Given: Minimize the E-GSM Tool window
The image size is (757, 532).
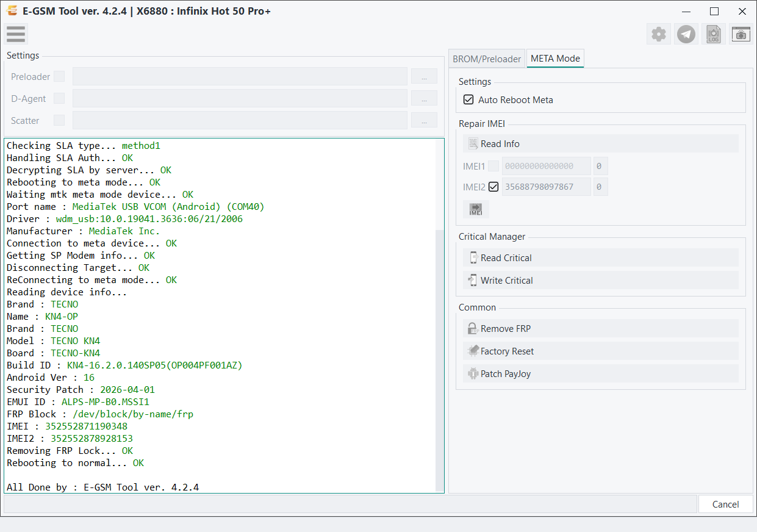Looking at the screenshot, I should pyautogui.click(x=686, y=11).
